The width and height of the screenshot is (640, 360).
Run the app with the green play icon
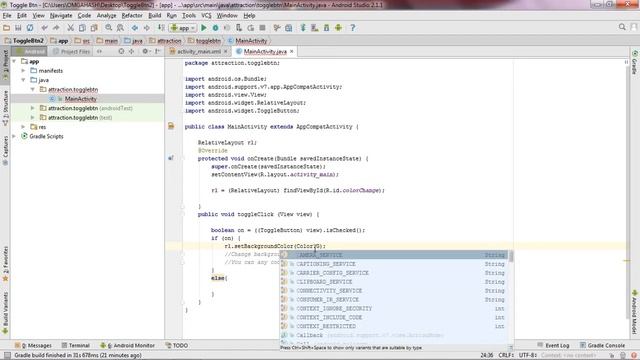[204, 28]
